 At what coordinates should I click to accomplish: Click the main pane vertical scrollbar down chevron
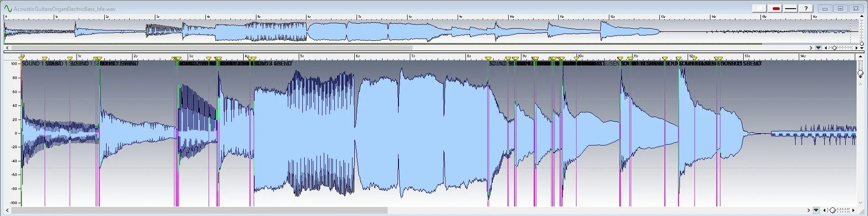click(x=860, y=203)
